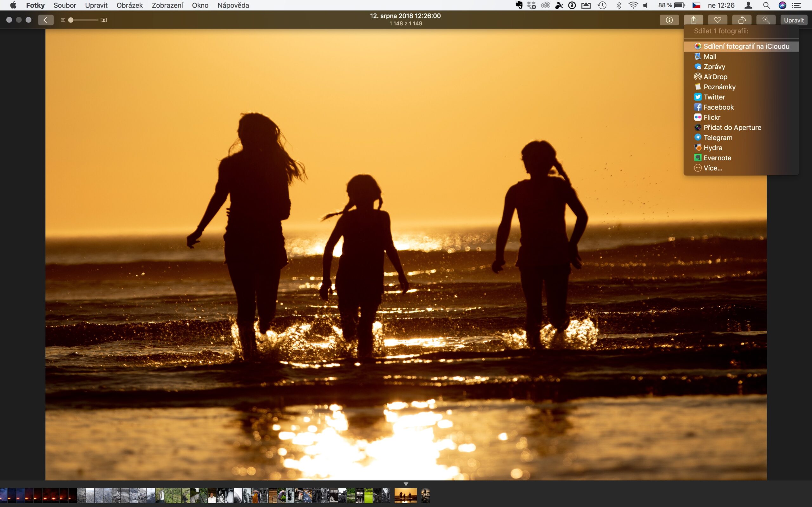The image size is (812, 507).
Task: Go back with the back arrow button
Action: point(46,20)
